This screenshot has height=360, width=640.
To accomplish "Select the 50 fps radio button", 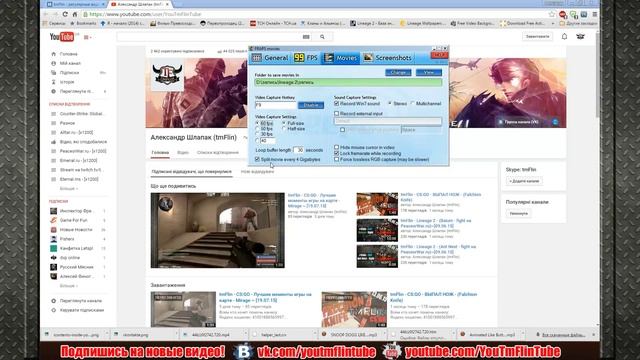I will [257, 129].
